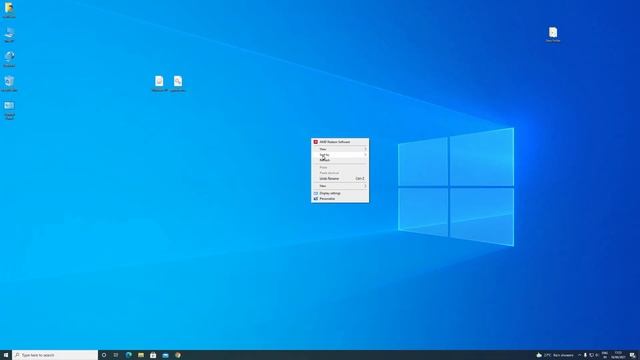Open File Explorer from taskbar

point(141,355)
